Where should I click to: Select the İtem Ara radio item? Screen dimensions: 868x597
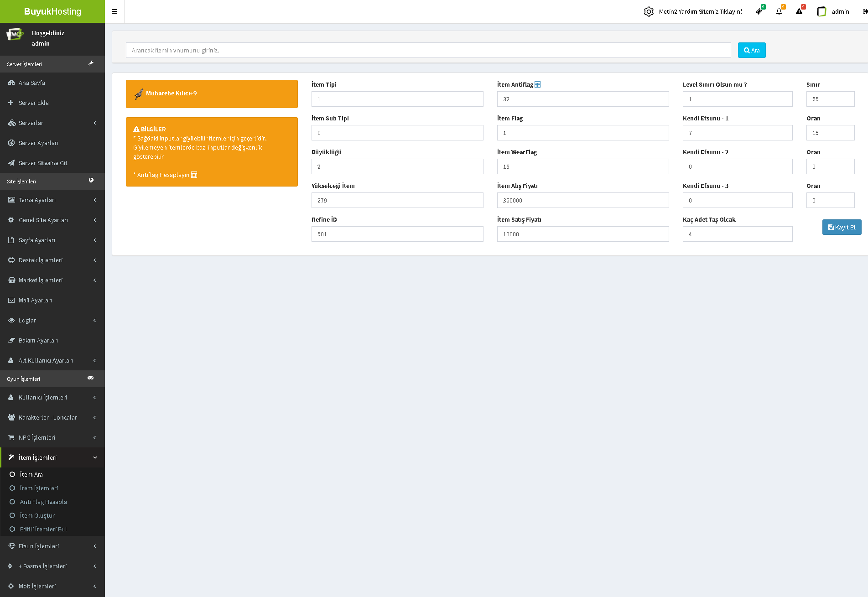31,474
